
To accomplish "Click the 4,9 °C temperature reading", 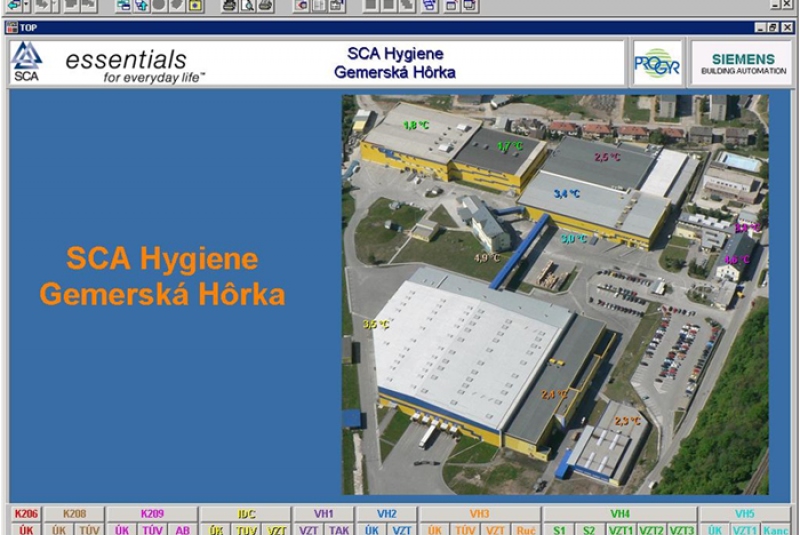I will pyautogui.click(x=487, y=258).
